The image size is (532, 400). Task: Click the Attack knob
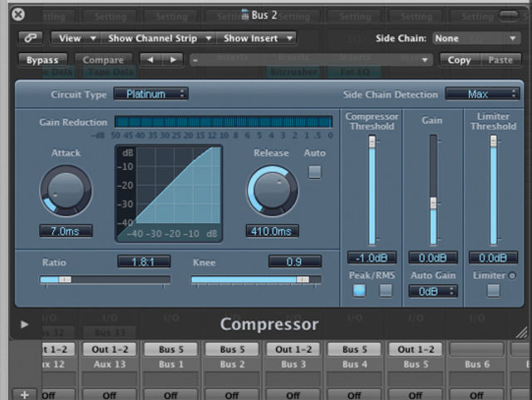point(66,190)
